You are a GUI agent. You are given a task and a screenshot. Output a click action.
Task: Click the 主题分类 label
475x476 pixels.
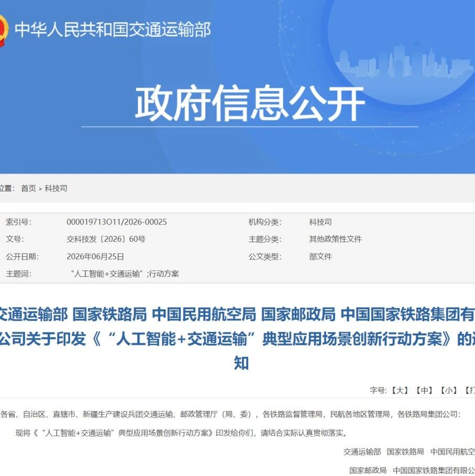[x=265, y=239]
